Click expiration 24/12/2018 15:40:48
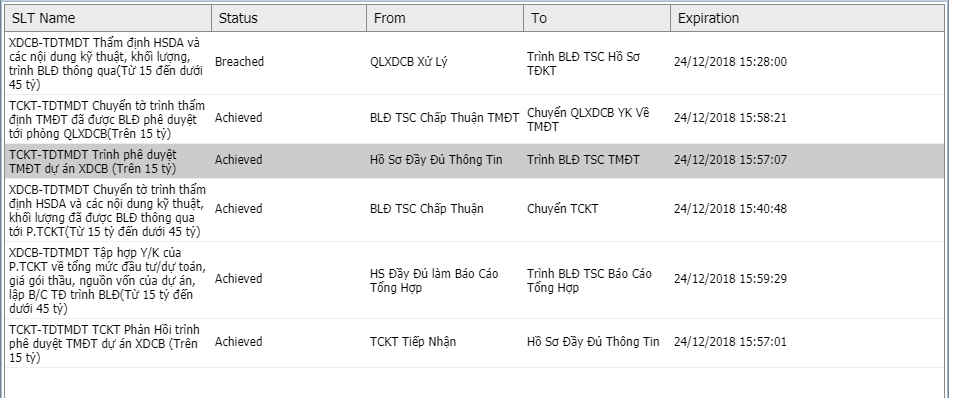The width and height of the screenshot is (953, 405). [x=731, y=209]
